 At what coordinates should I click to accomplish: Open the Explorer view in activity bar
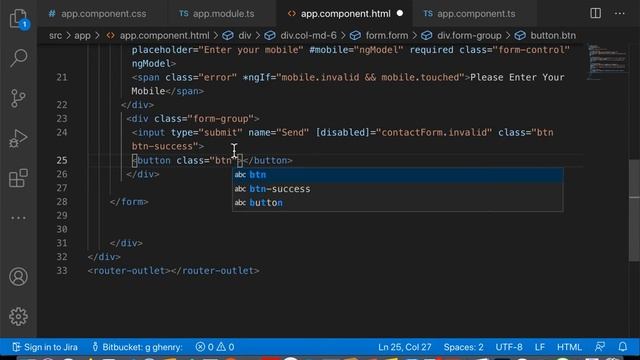click(x=18, y=19)
